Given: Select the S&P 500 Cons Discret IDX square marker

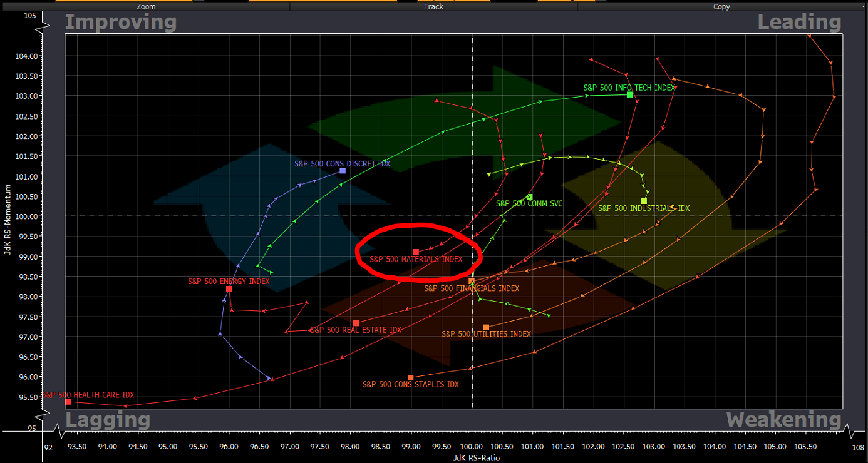Looking at the screenshot, I should click(x=343, y=171).
